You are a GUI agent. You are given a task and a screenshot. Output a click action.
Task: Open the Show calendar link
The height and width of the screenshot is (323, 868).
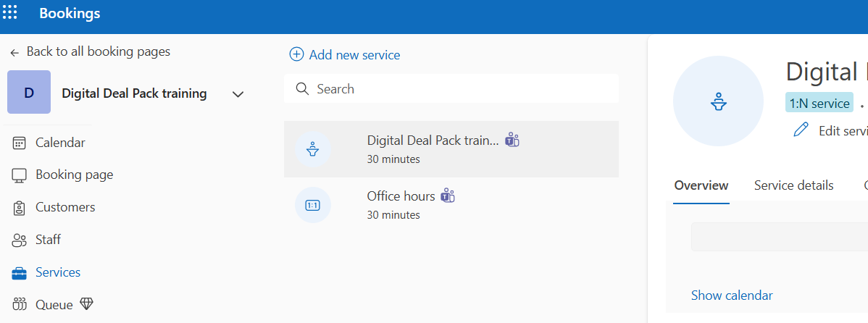point(732,295)
